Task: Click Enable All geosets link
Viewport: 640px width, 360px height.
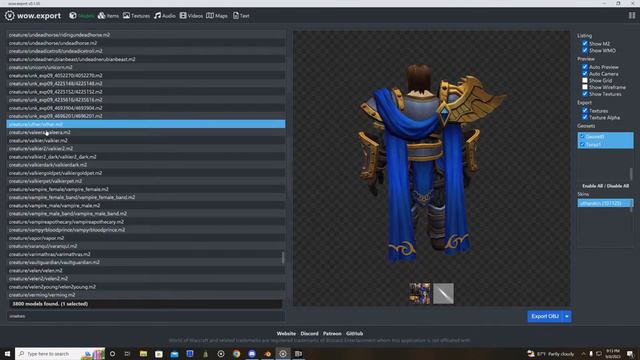Action: pos(592,186)
